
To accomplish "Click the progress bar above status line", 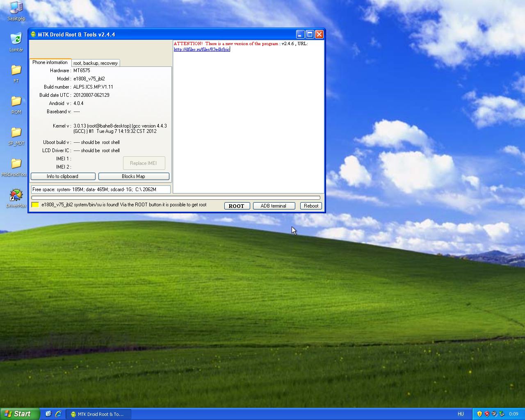I will pos(176,198).
